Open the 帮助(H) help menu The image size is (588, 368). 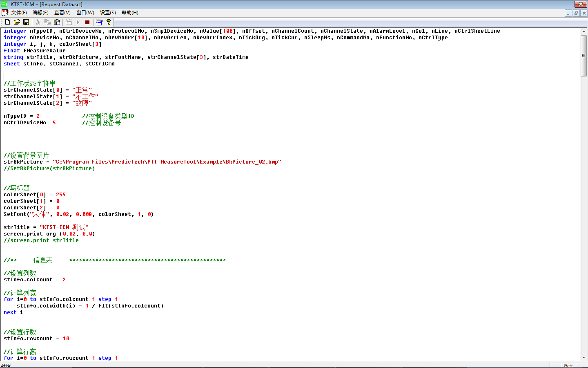pos(130,13)
